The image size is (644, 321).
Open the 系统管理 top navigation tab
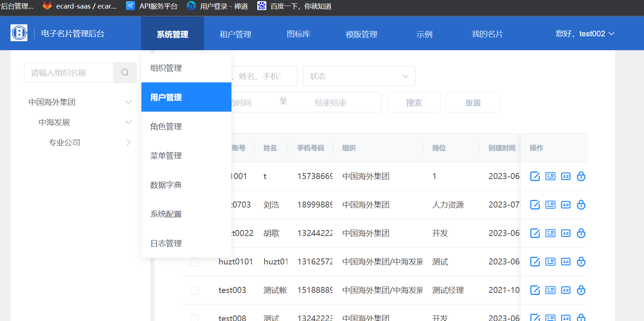pos(173,34)
